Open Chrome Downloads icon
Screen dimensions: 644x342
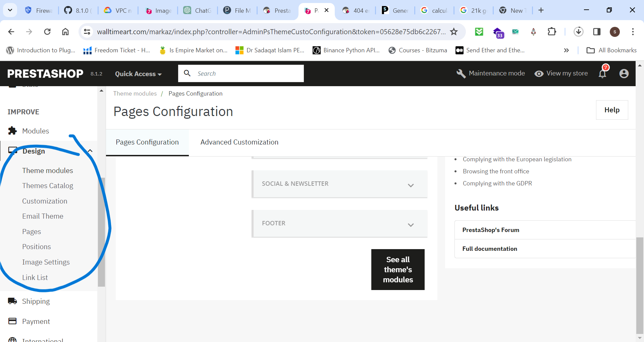pos(578,32)
